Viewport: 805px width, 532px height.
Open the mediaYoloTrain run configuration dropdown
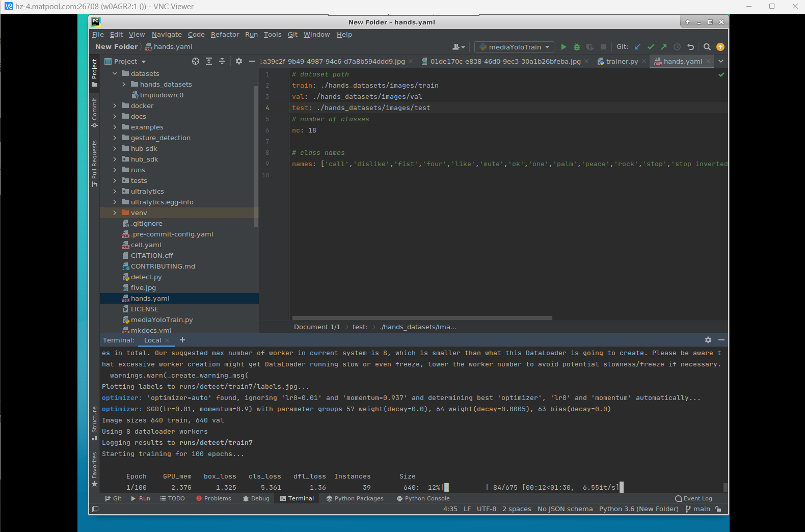(515, 47)
